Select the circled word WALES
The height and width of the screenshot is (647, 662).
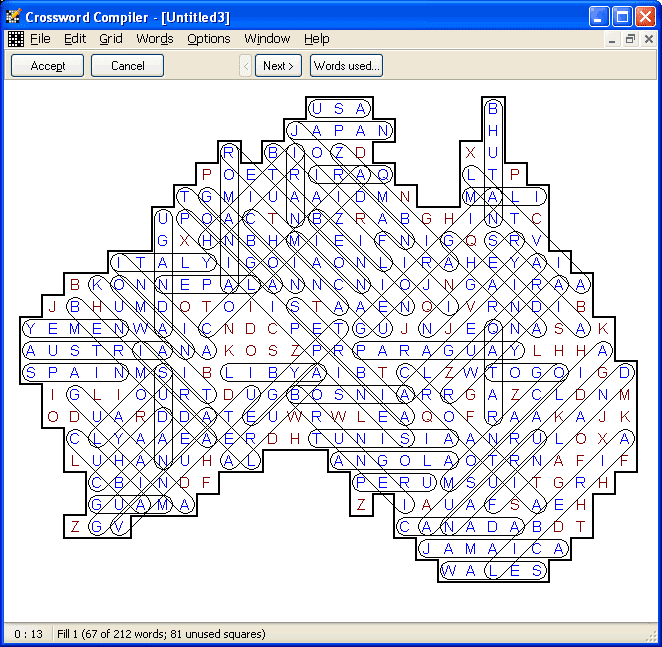click(x=493, y=571)
